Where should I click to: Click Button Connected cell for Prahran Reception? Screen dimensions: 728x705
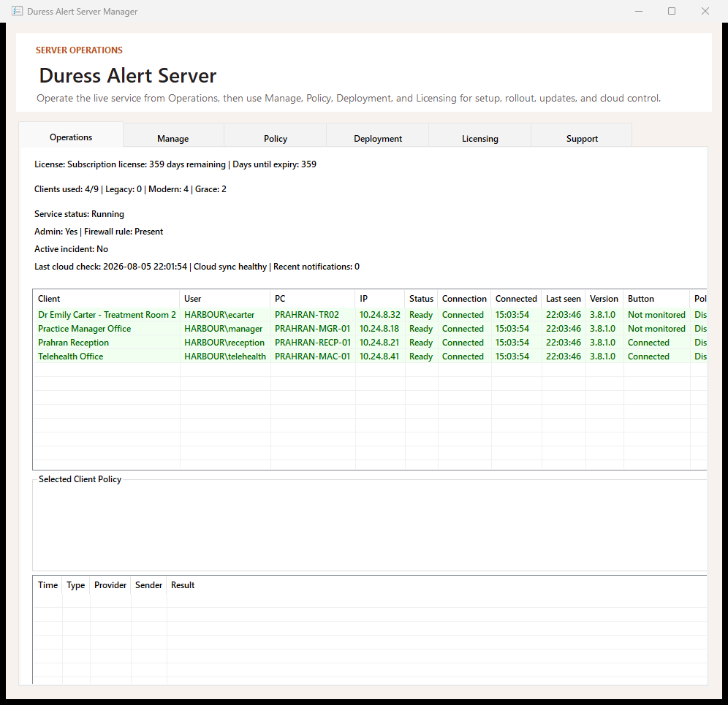coord(648,343)
